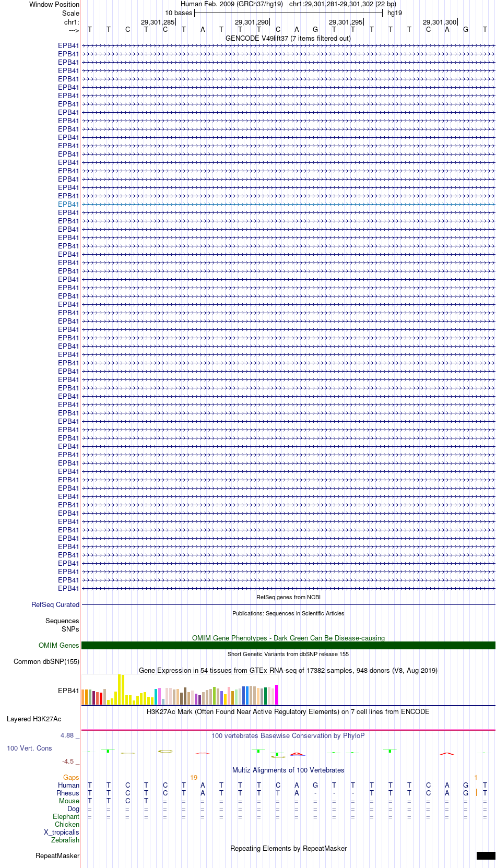Click GENCODE V49lift37 track title

tap(288, 38)
